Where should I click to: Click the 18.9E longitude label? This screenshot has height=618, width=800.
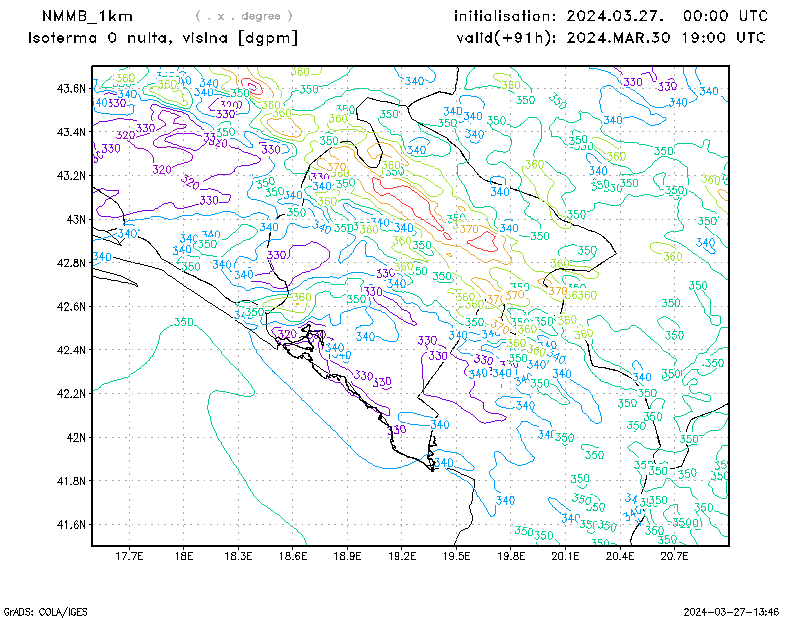coord(347,556)
